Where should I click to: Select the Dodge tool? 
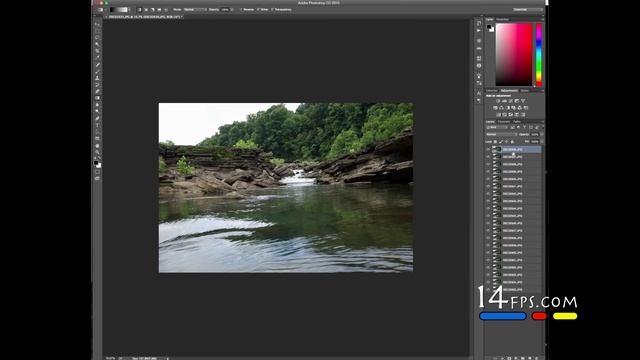click(97, 111)
